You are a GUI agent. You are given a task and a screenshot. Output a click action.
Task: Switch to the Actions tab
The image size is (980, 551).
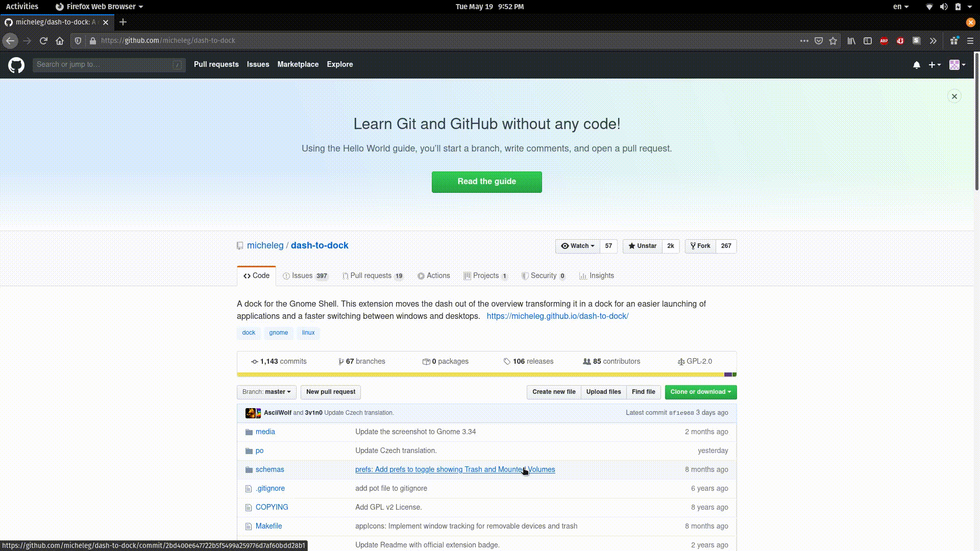click(x=434, y=276)
